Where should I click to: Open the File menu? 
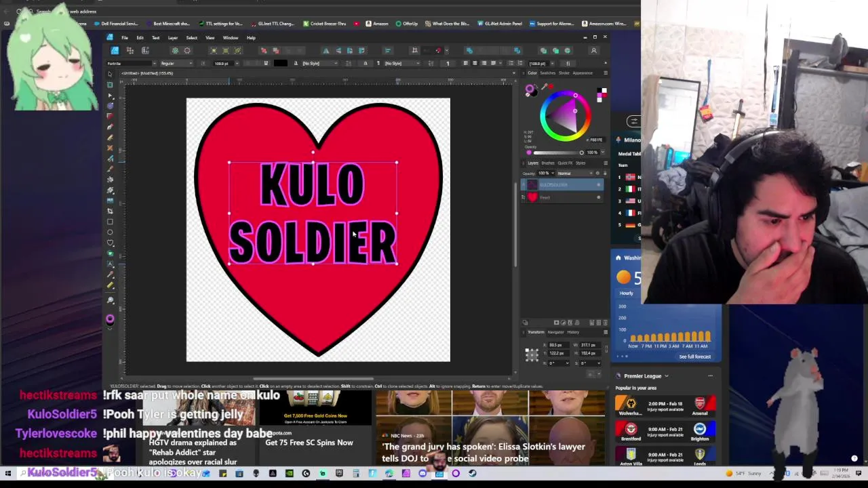point(125,37)
